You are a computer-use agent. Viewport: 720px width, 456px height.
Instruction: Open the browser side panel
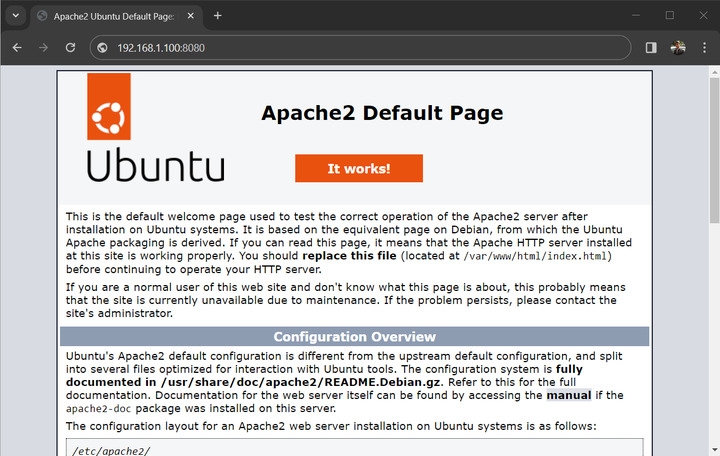651,47
